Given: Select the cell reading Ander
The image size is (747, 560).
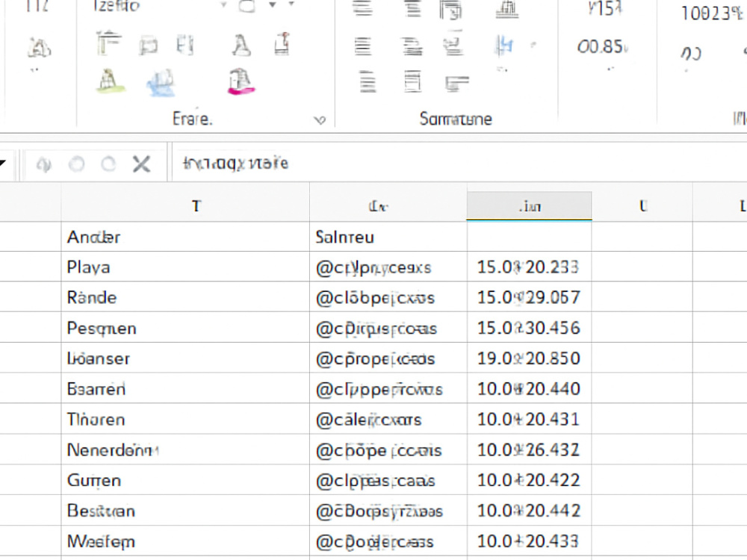Looking at the screenshot, I should (185, 237).
